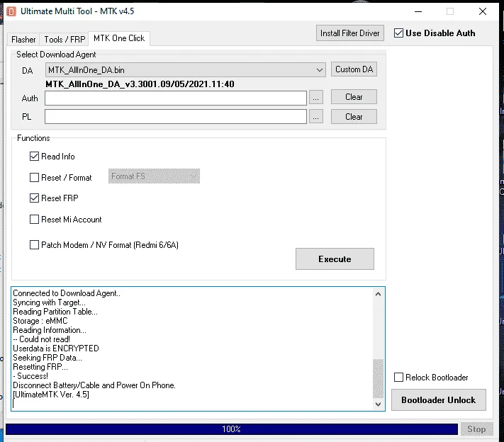The height and width of the screenshot is (442, 504).
Task: Clear the Auth field
Action: 354,97
